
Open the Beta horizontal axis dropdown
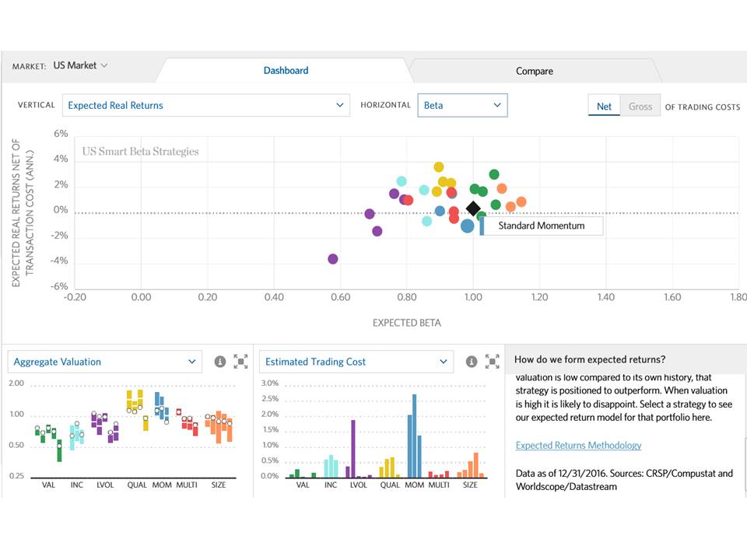[x=462, y=105]
